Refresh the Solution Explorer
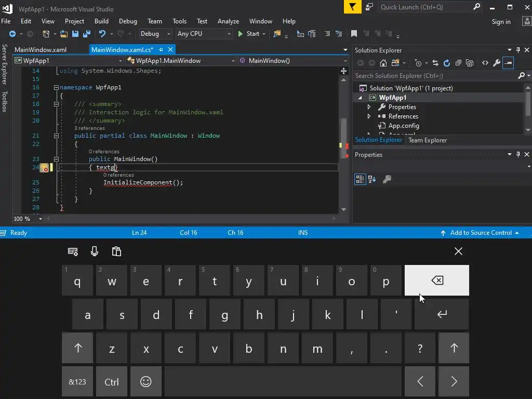532x399 pixels. click(446, 63)
